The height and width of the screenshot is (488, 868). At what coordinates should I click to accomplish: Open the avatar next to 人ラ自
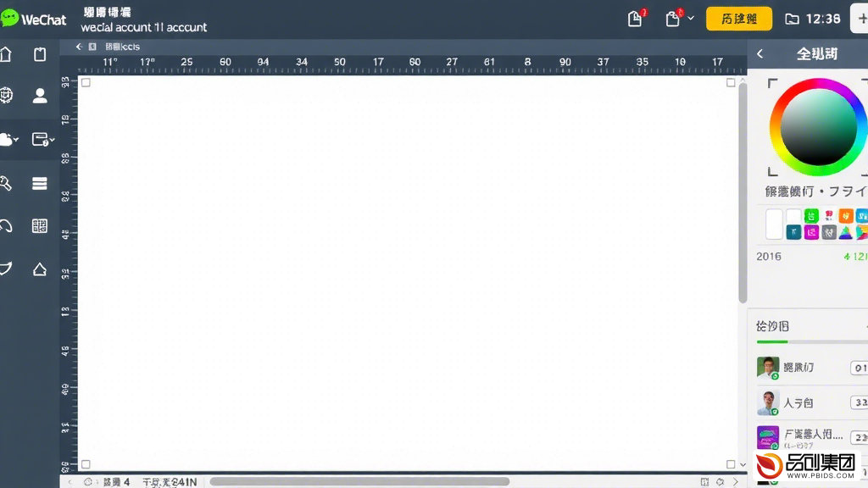click(x=768, y=402)
